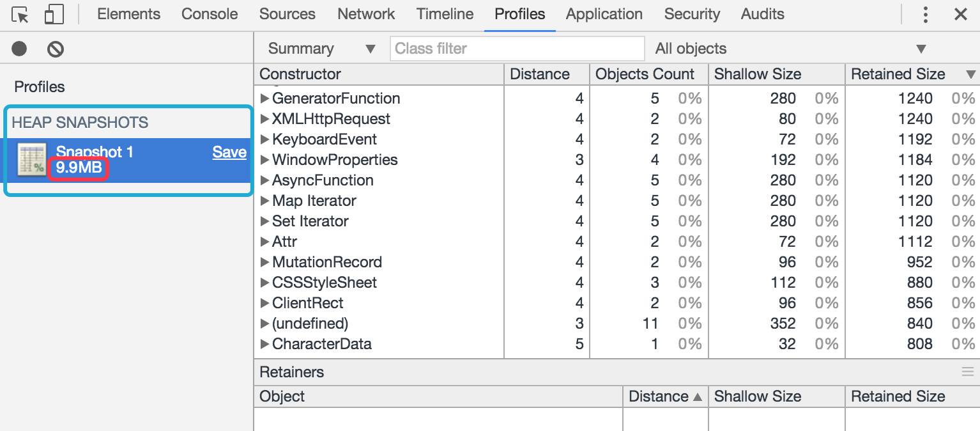Image resolution: width=980 pixels, height=431 pixels.
Task: Click the inspect element cursor icon
Action: [20, 15]
